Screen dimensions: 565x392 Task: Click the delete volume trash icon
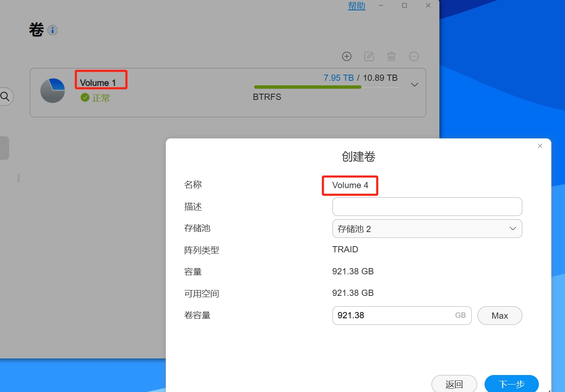(x=391, y=56)
